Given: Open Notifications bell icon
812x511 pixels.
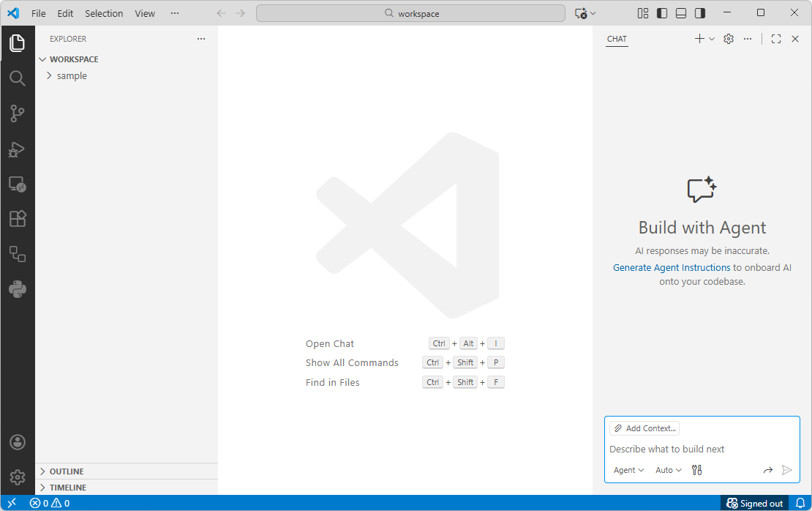Looking at the screenshot, I should point(800,503).
